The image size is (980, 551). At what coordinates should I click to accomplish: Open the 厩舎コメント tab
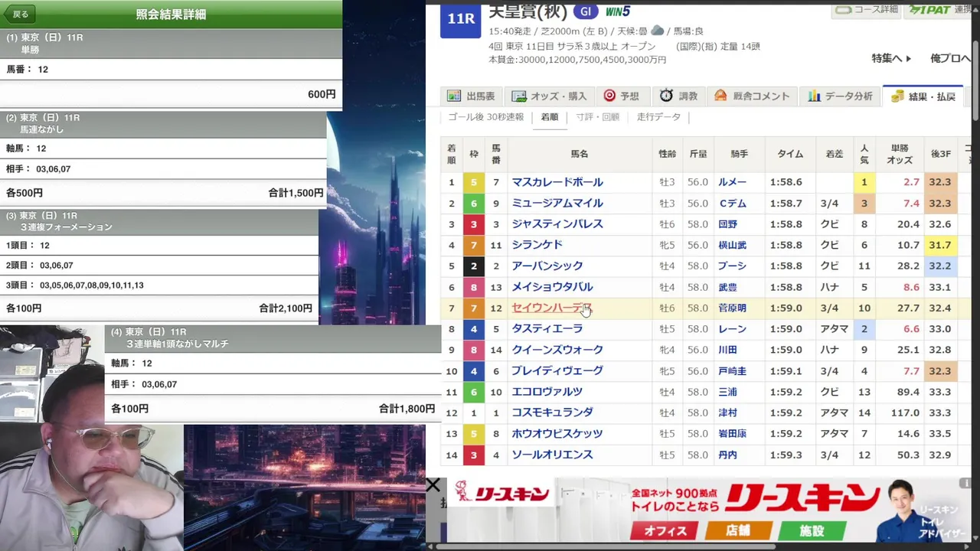point(752,96)
